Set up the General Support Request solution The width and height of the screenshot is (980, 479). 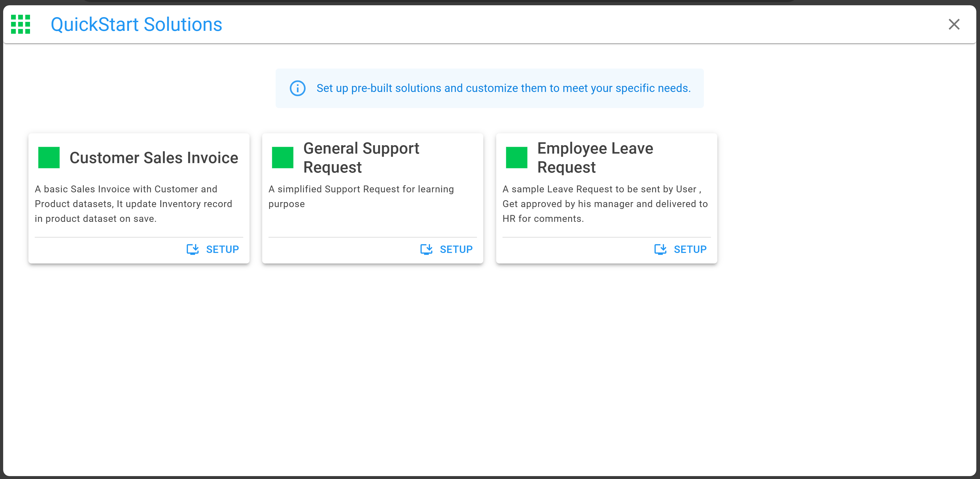pos(447,250)
